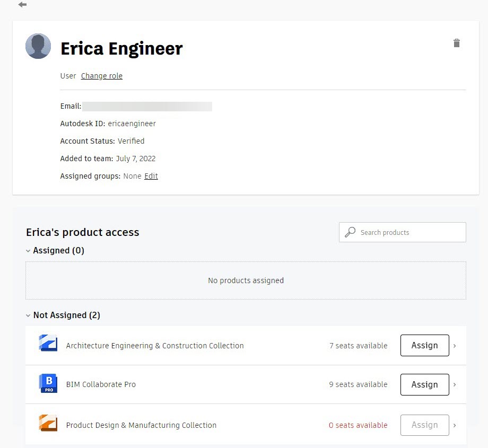Click the back arrow icon

tap(22, 4)
